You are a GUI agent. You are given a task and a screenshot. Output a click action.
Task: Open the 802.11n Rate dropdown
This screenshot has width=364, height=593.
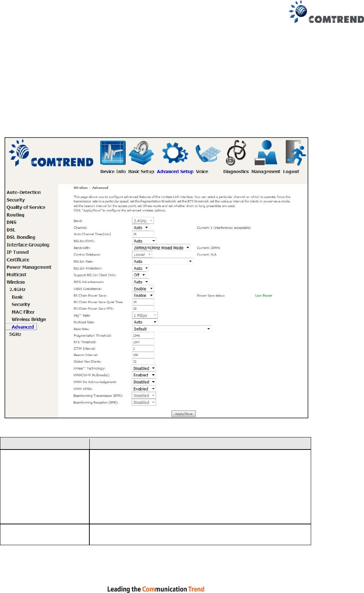(162, 261)
